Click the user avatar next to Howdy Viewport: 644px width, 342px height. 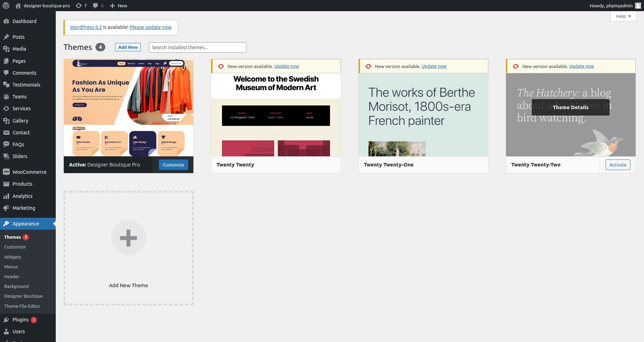point(638,6)
